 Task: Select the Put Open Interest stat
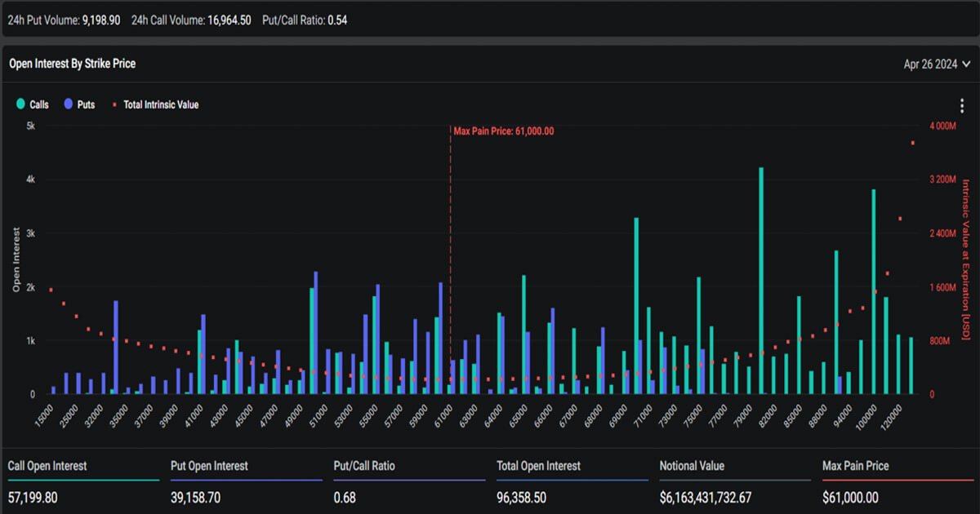click(209, 466)
